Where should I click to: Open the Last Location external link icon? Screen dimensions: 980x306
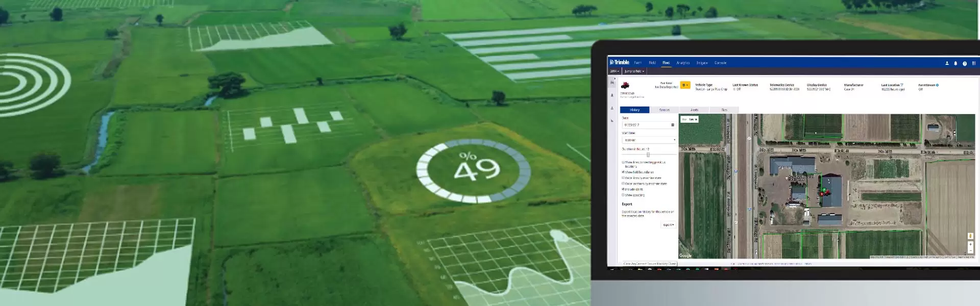(902, 85)
